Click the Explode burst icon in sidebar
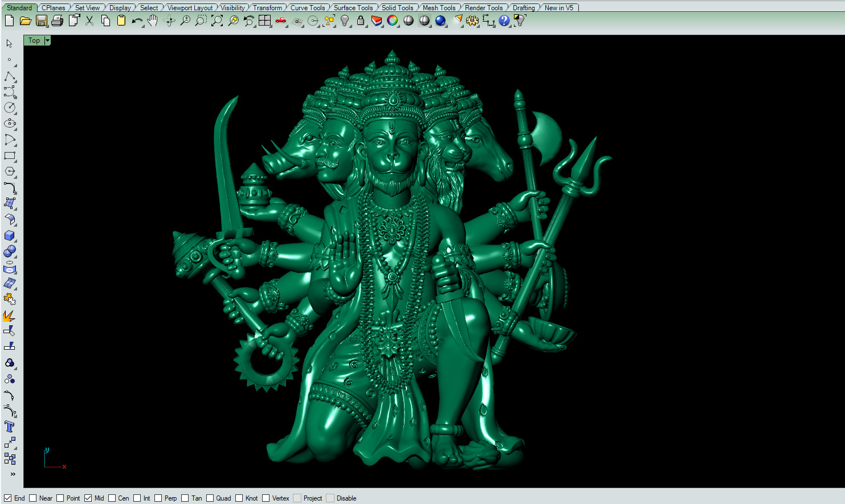Viewport: 845px width, 504px height. click(x=10, y=315)
